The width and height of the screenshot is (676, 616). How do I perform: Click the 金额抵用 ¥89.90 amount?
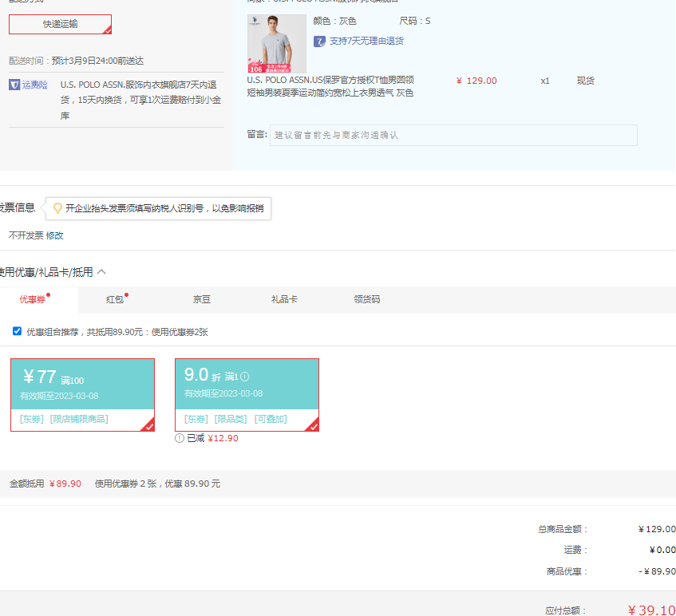[x=65, y=484]
